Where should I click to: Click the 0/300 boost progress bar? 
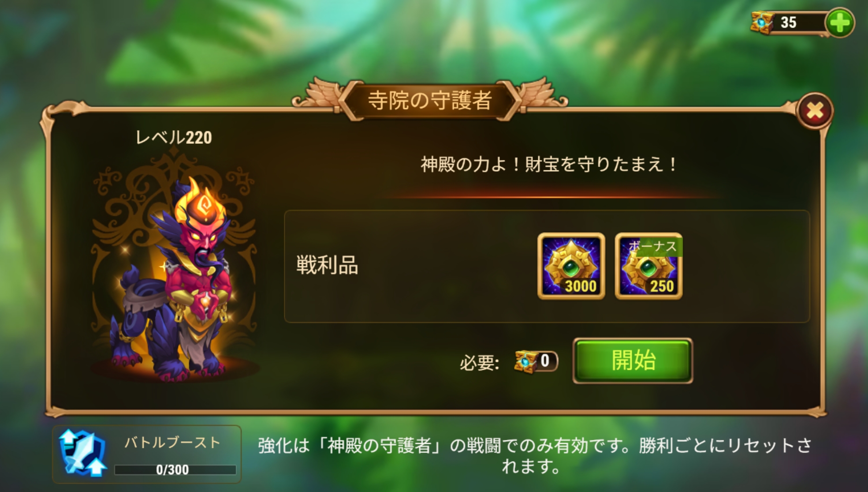pos(175,469)
